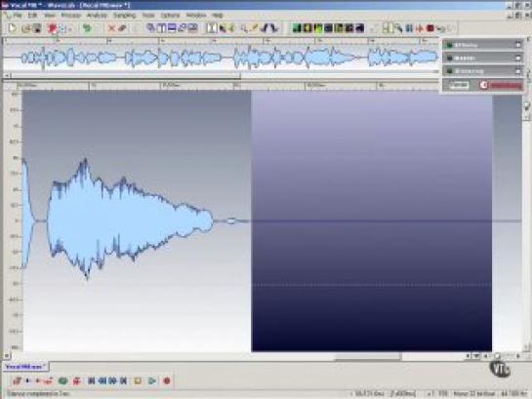Open the Analysis menu
Image resolution: width=532 pixels, height=399 pixels.
(x=97, y=16)
